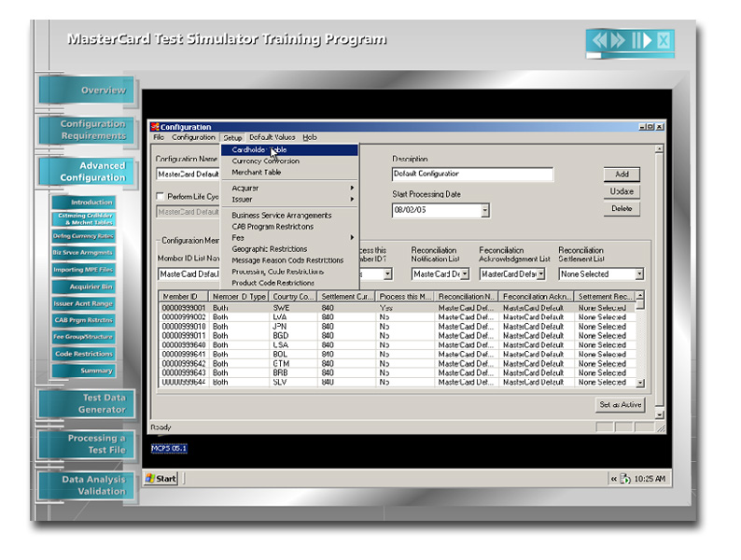This screenshot has height=560, width=741.
Task: Open the File menu
Action: 159,137
